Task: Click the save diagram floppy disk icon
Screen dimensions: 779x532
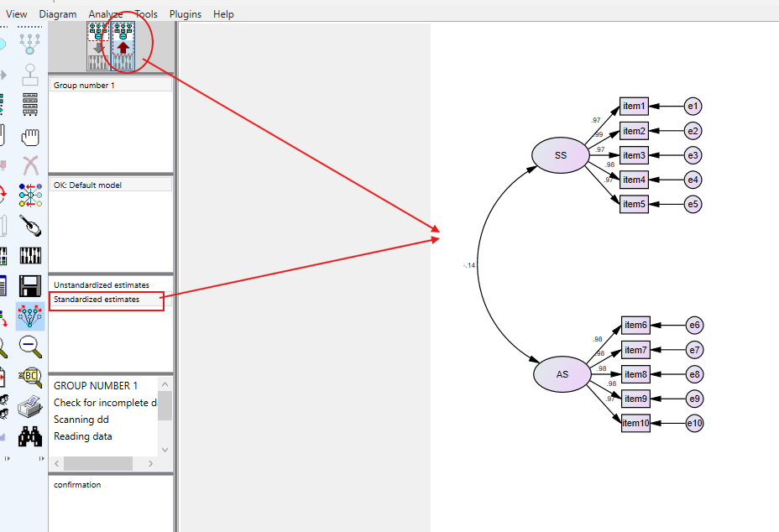Action: [x=31, y=284]
